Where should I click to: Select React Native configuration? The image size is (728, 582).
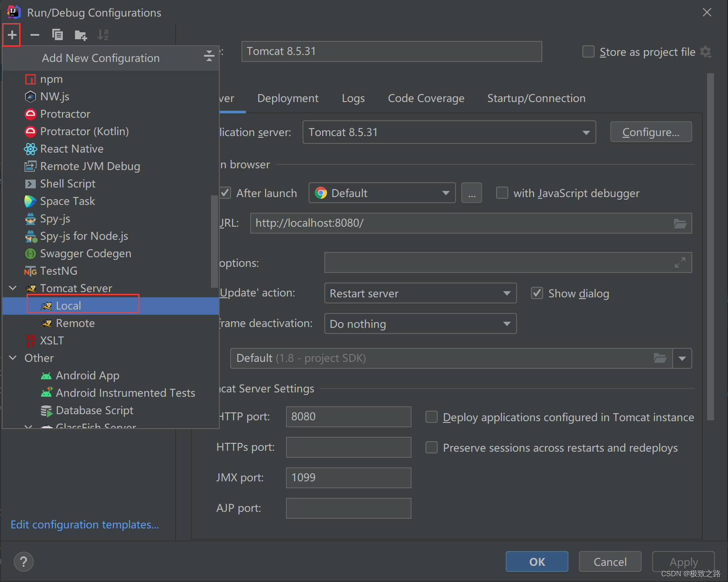pos(111,149)
